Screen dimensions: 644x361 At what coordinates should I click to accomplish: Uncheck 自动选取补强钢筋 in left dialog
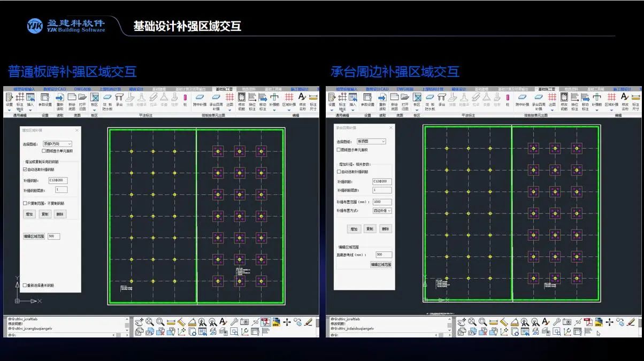point(25,170)
